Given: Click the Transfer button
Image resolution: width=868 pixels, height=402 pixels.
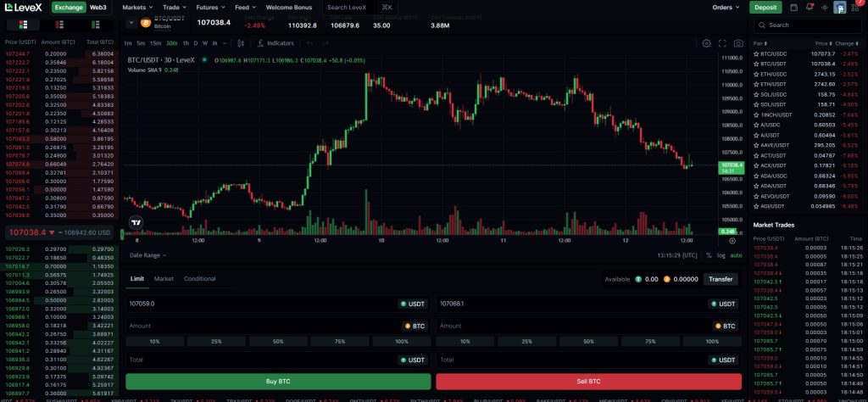Looking at the screenshot, I should 721,279.
